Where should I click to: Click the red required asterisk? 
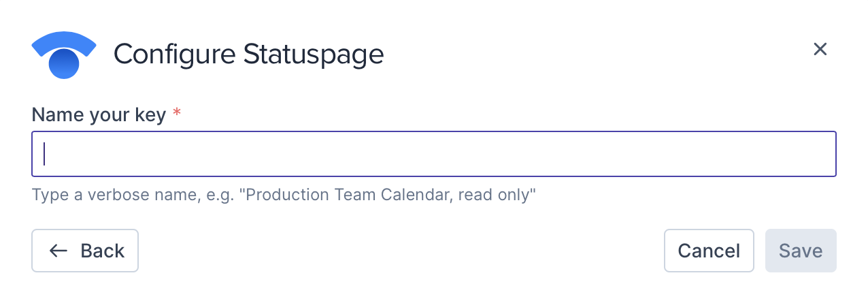pyautogui.click(x=177, y=113)
